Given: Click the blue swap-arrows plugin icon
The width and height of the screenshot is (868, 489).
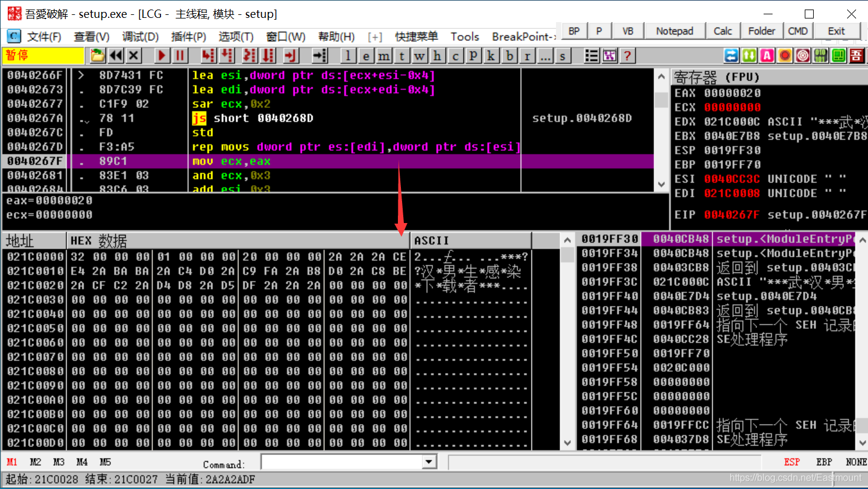Looking at the screenshot, I should 731,55.
